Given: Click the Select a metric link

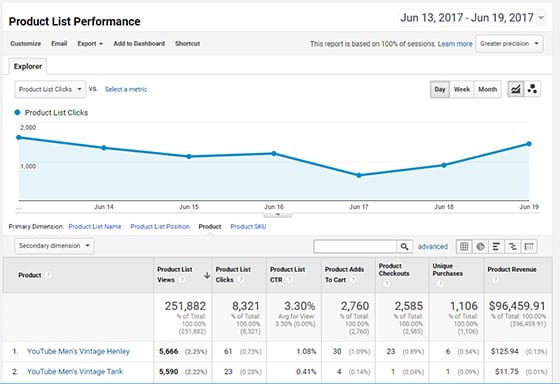Looking at the screenshot, I should pos(126,89).
